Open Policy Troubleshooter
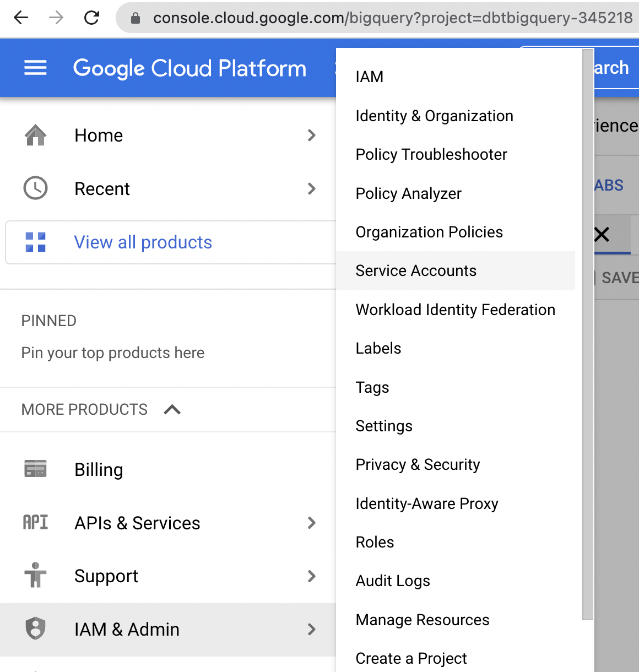Image resolution: width=639 pixels, height=672 pixels. pos(456,154)
